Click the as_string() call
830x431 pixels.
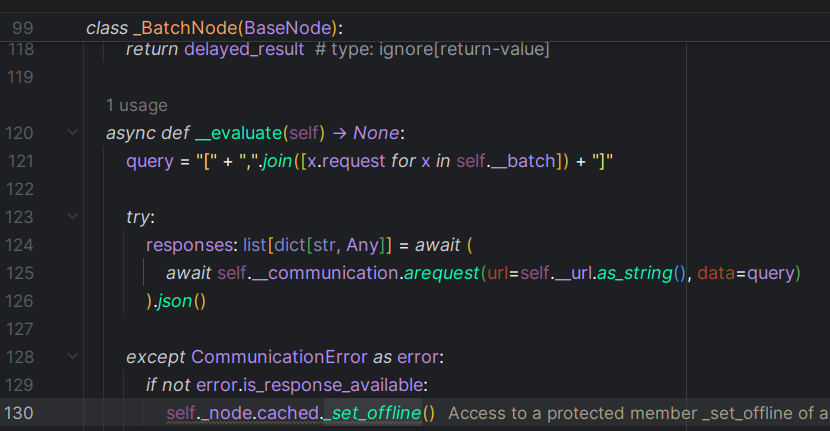coord(640,273)
